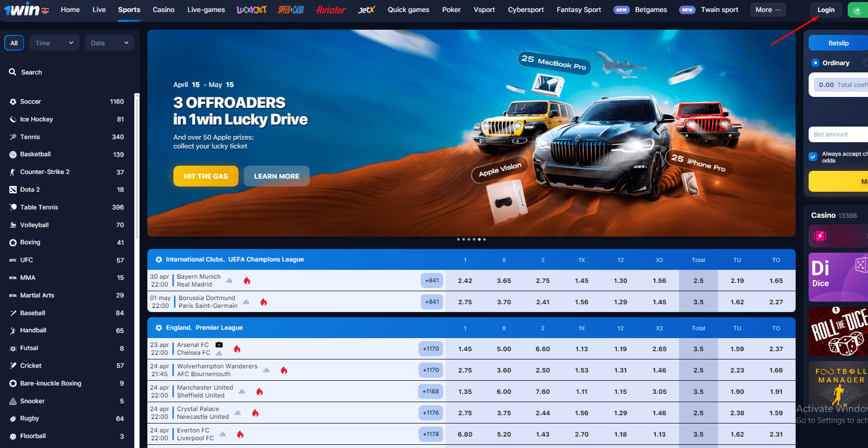Open statistics icon for Crystal Palace match

tap(237, 413)
